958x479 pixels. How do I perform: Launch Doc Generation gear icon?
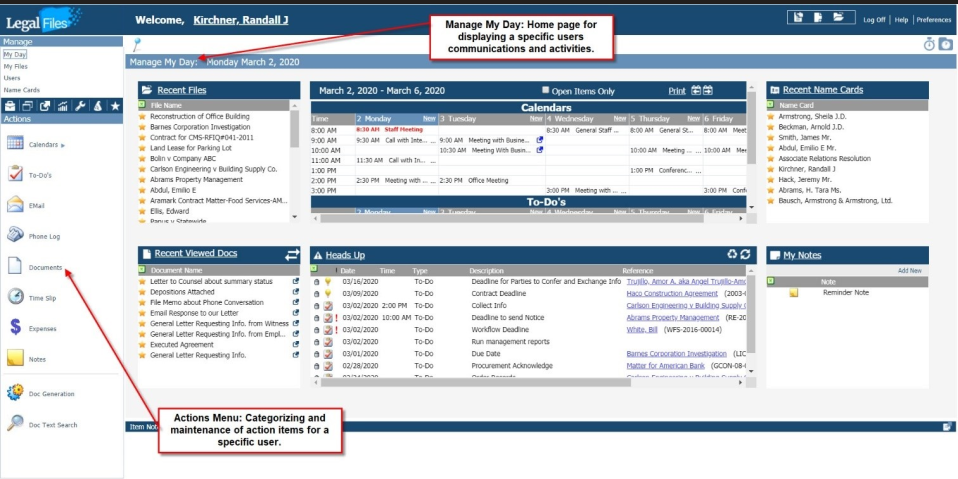tap(15, 393)
